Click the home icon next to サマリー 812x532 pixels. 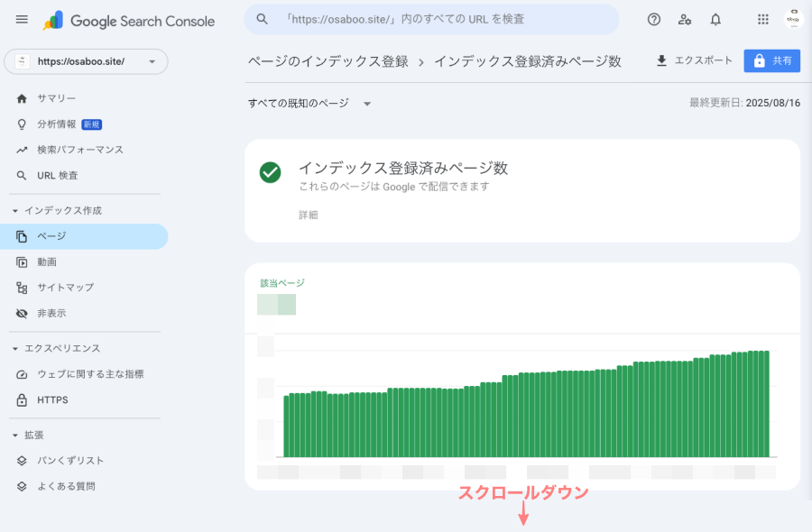[22, 98]
